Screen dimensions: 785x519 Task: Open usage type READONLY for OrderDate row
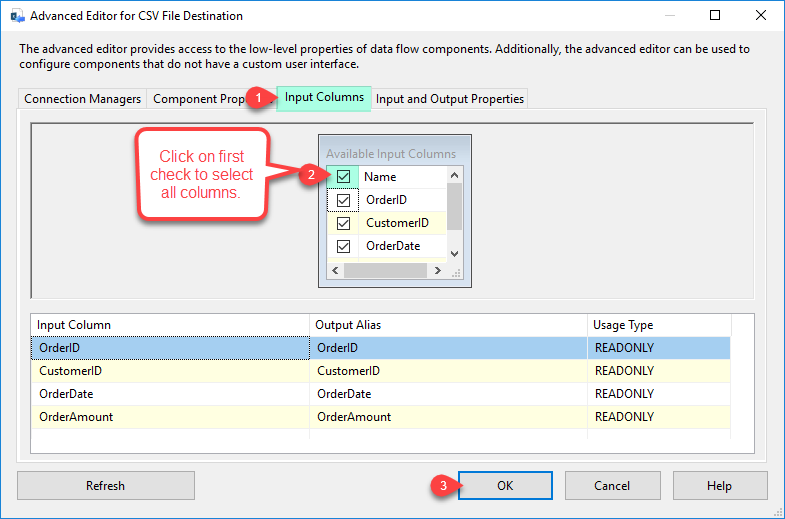659,394
